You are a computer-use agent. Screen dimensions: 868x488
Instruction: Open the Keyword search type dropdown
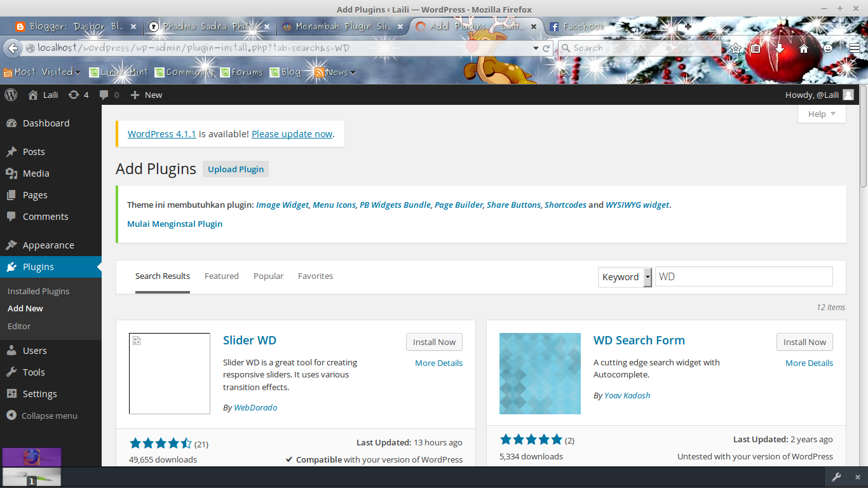coord(625,277)
